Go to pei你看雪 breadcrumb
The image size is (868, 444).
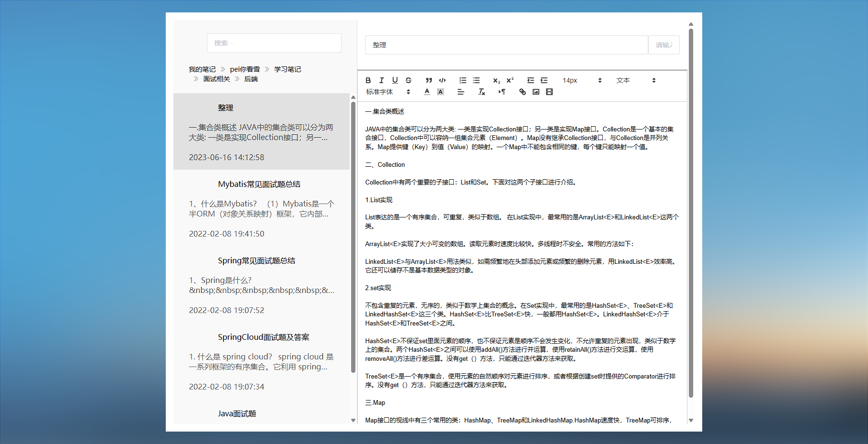(245, 69)
